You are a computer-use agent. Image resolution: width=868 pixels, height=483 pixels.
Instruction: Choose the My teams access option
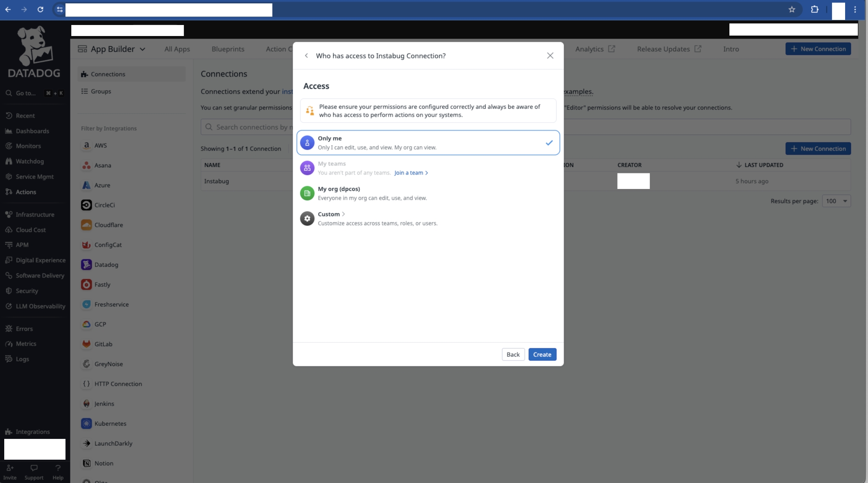tap(332, 164)
